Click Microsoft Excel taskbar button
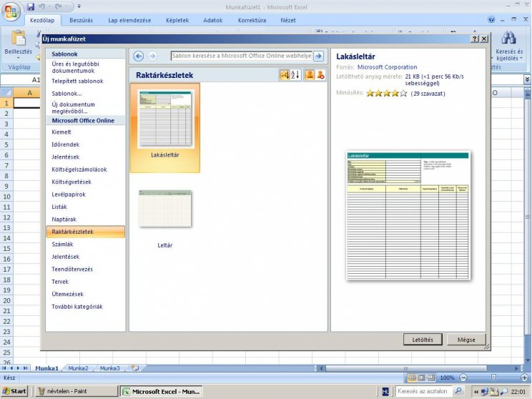Viewport: 532px width, 399px height. click(162, 391)
